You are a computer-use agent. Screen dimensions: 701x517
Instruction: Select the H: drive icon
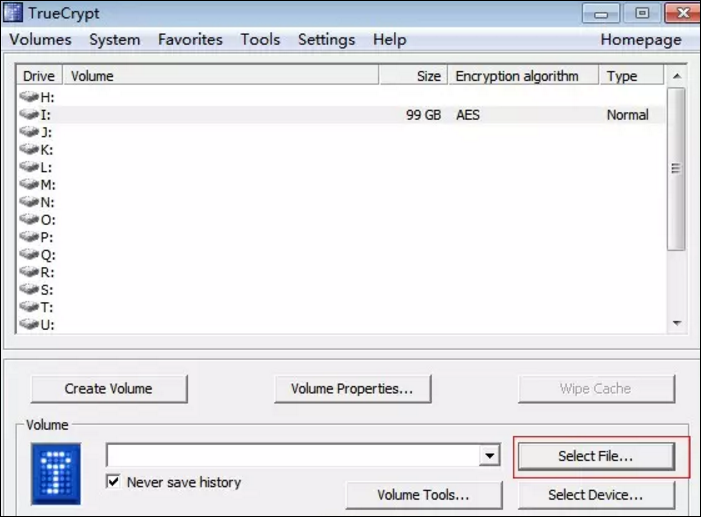click(29, 96)
